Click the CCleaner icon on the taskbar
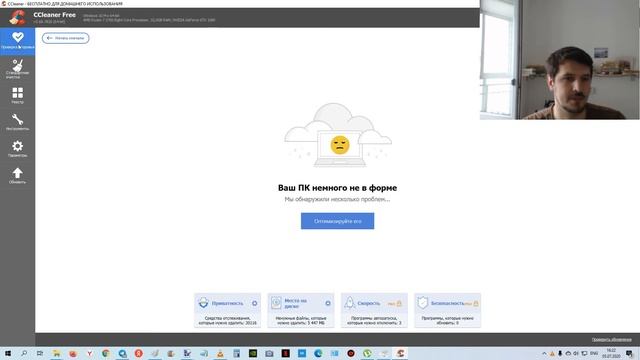The image size is (640, 360). (400, 353)
